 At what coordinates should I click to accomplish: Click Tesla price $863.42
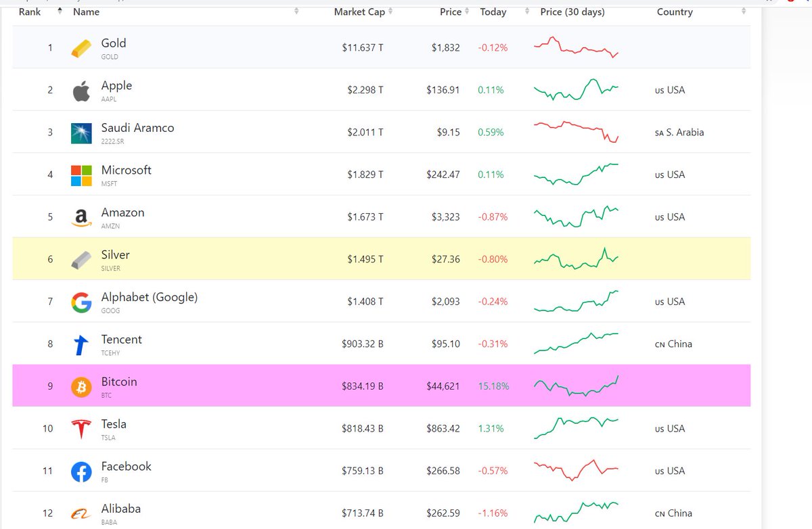point(443,429)
